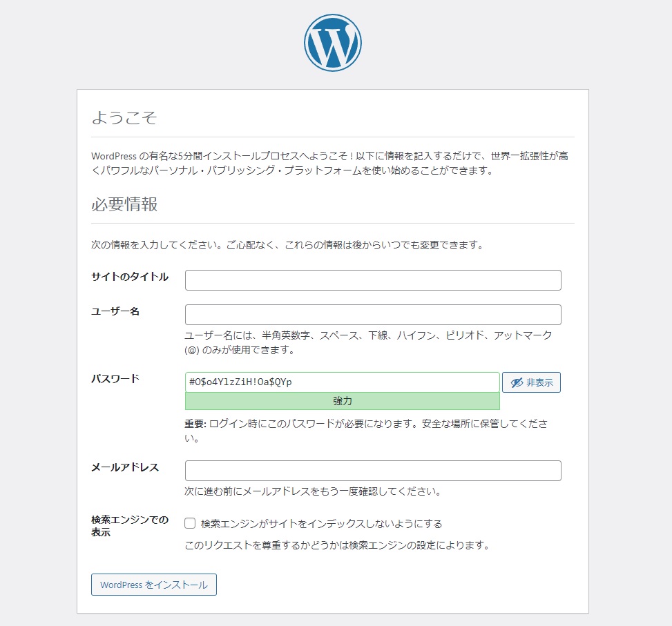Click the crossed-eye icon beside the password

click(516, 382)
